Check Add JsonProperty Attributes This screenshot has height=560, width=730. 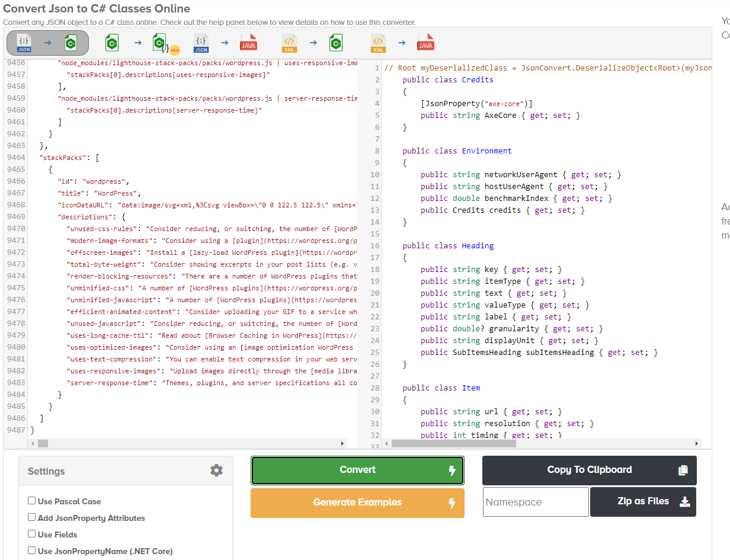pyautogui.click(x=32, y=517)
